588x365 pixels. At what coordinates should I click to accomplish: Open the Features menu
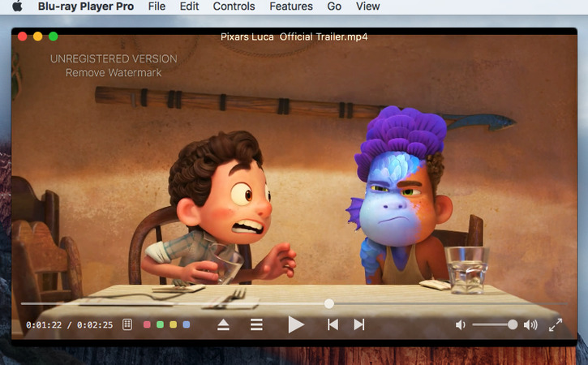pyautogui.click(x=291, y=6)
